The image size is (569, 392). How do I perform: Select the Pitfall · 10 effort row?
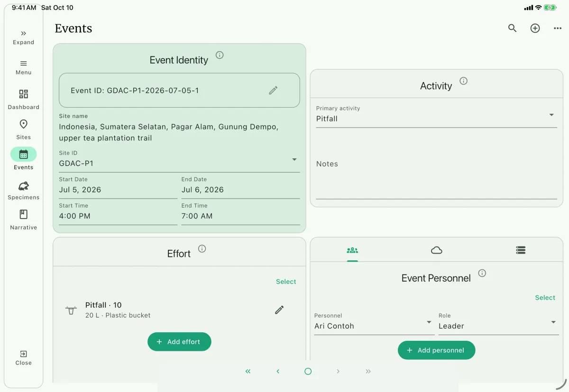[x=179, y=310]
